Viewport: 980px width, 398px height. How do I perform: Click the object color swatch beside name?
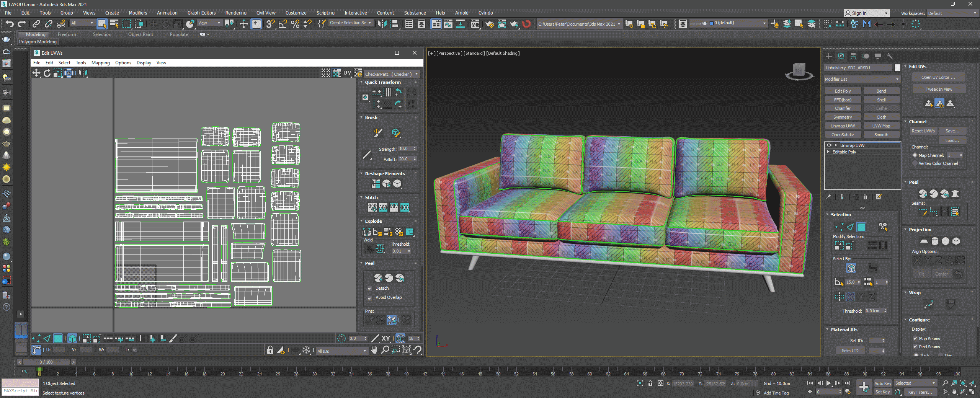pos(897,68)
